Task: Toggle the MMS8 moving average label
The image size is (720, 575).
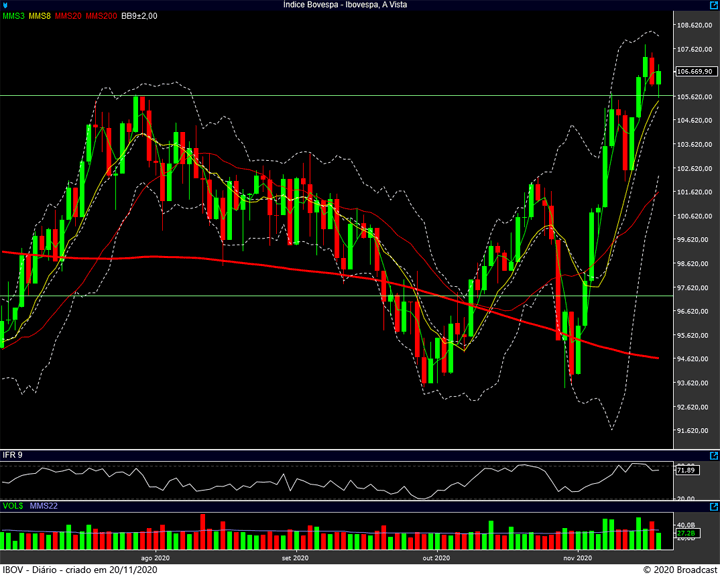Action: [x=41, y=16]
